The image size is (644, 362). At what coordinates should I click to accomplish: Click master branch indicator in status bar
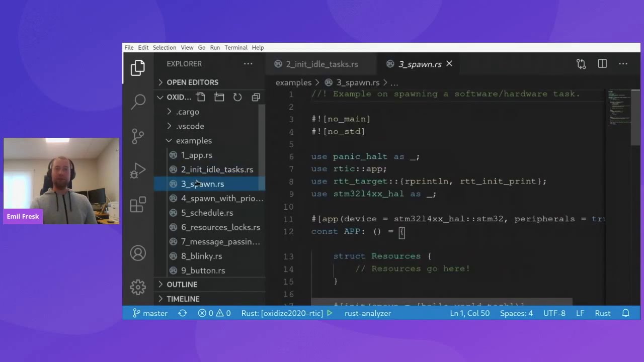point(150,313)
